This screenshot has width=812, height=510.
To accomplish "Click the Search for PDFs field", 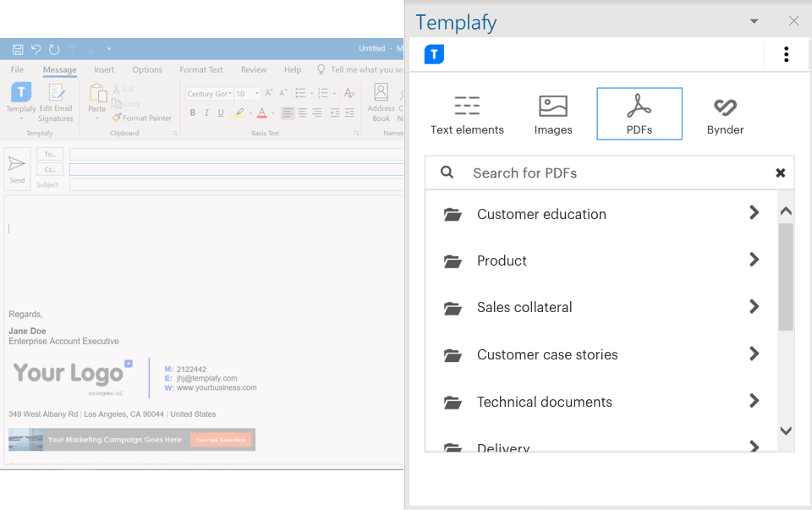I will click(x=610, y=173).
